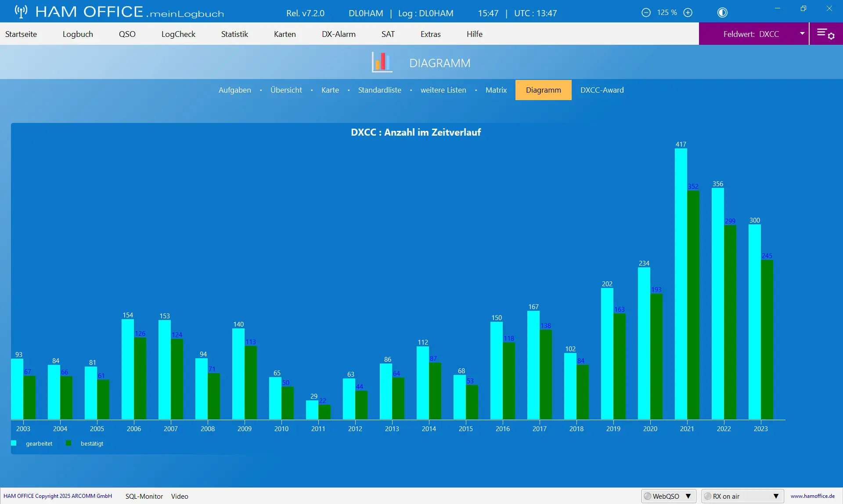Open the Logbuch menu
This screenshot has width=843, height=504.
(78, 34)
